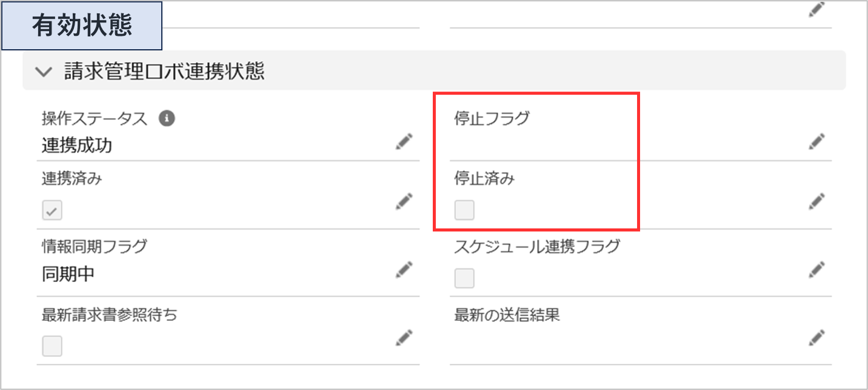Image resolution: width=868 pixels, height=390 pixels.
Task: Edit 最新請求書参照待ち using its pencil icon
Action: click(x=404, y=337)
